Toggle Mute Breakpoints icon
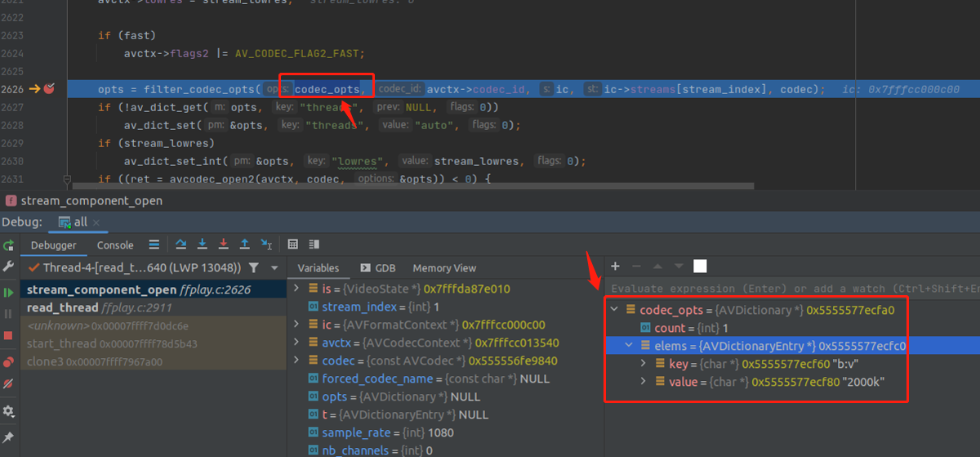This screenshot has width=980, height=457. tap(9, 383)
